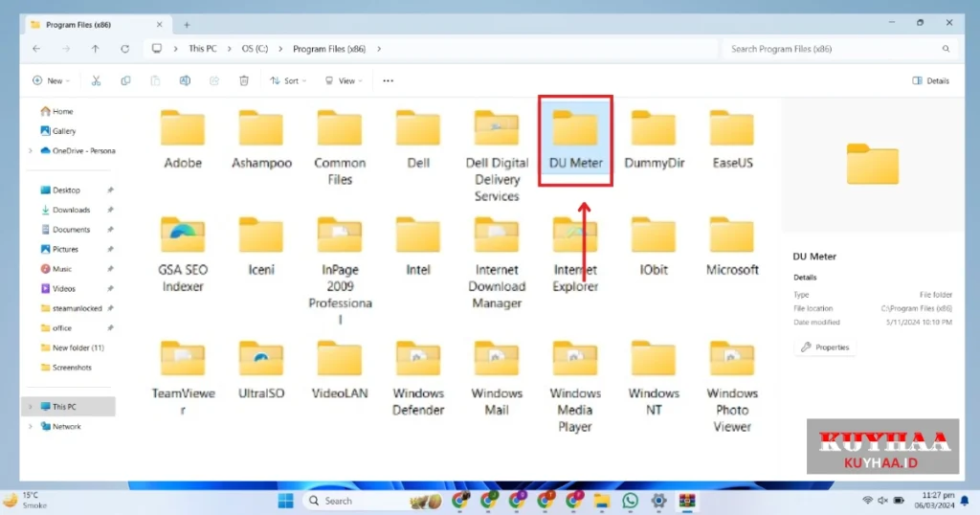Click the weather widget showing 15°C

click(x=26, y=500)
